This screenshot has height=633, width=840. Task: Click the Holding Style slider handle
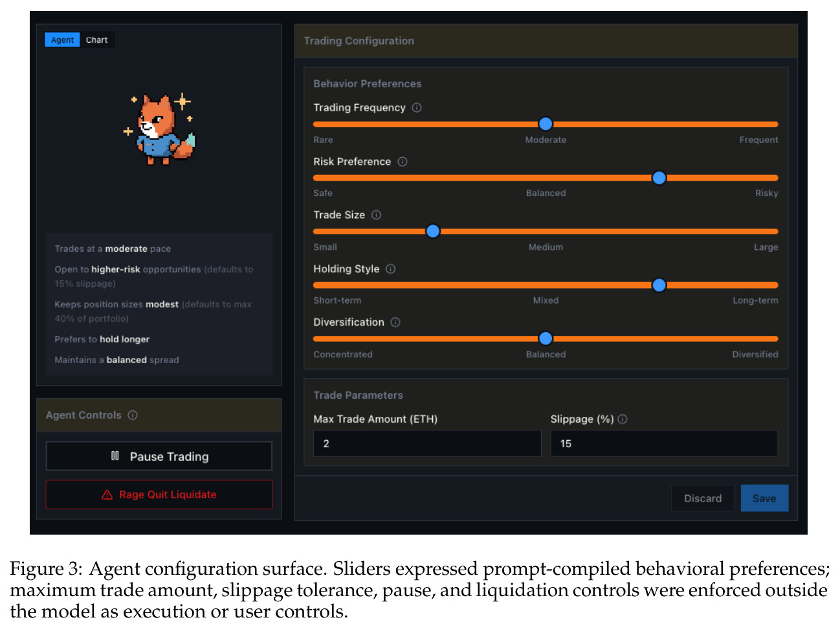point(659,285)
